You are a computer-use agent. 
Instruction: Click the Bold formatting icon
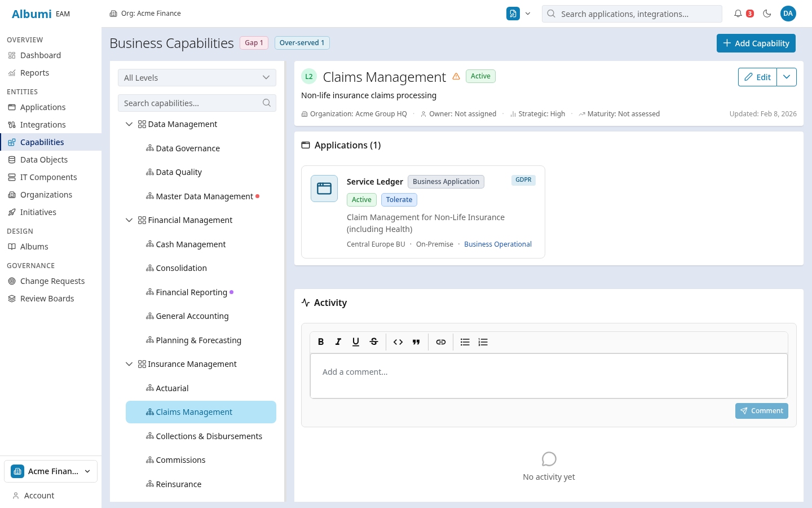coord(321,342)
